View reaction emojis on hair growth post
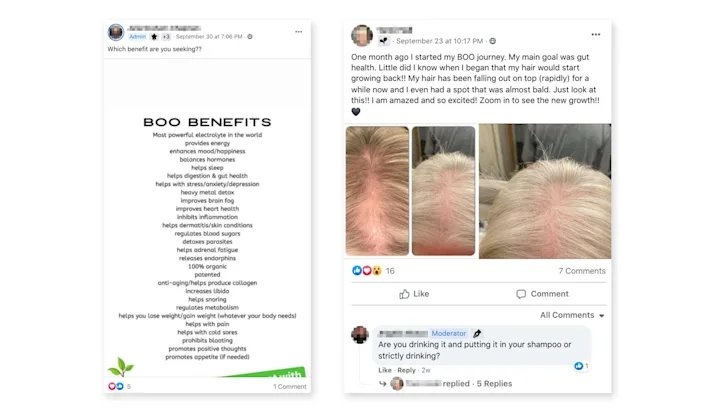705x409 pixels. coord(366,271)
